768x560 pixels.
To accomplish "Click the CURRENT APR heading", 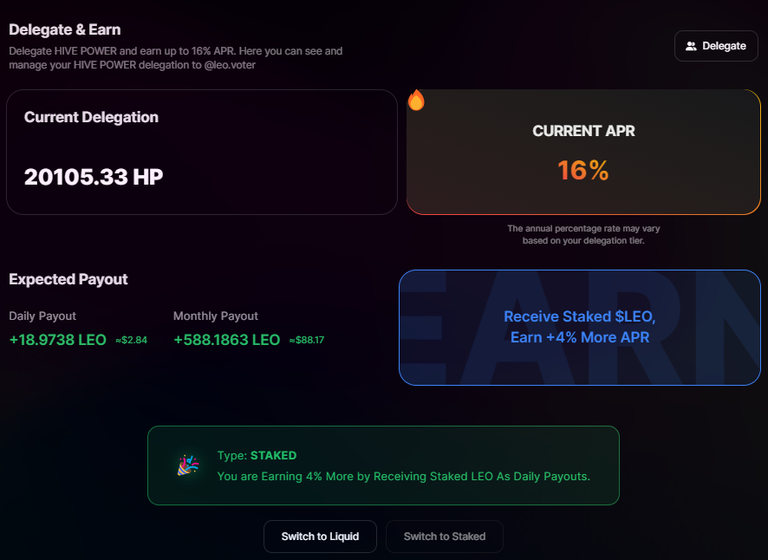I will [x=583, y=131].
